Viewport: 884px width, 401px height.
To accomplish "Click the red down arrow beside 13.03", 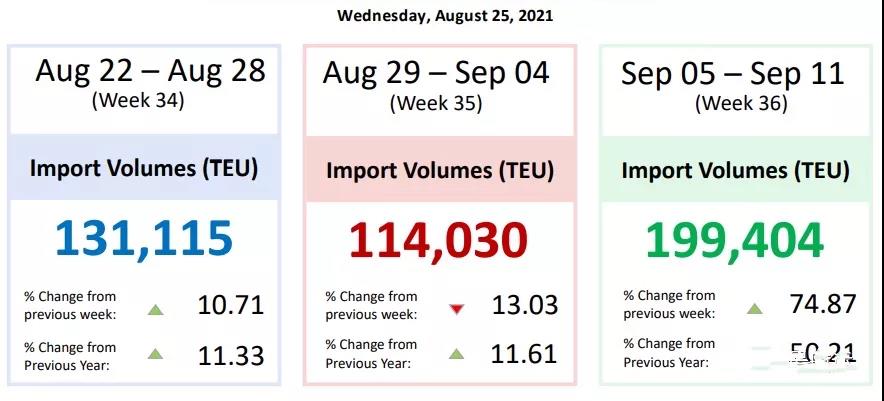I will click(x=456, y=309).
